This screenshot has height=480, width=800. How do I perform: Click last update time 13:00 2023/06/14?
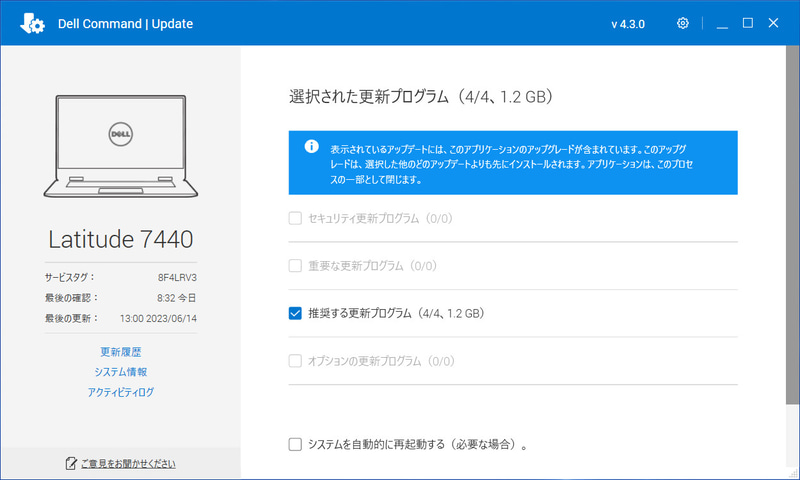pos(158,318)
